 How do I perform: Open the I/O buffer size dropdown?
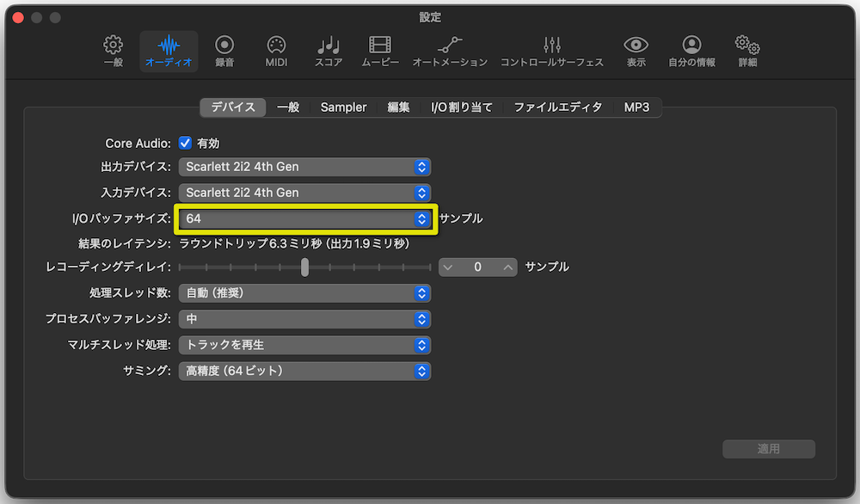304,218
